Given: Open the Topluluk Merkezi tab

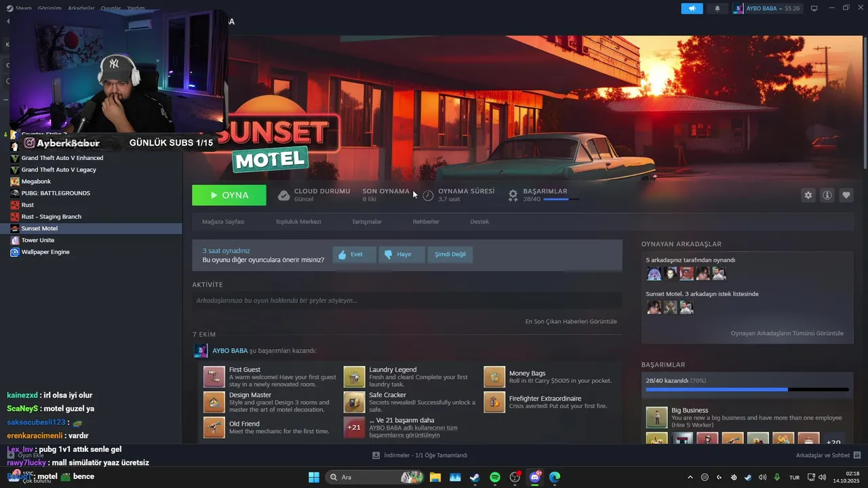Looking at the screenshot, I should coord(298,222).
